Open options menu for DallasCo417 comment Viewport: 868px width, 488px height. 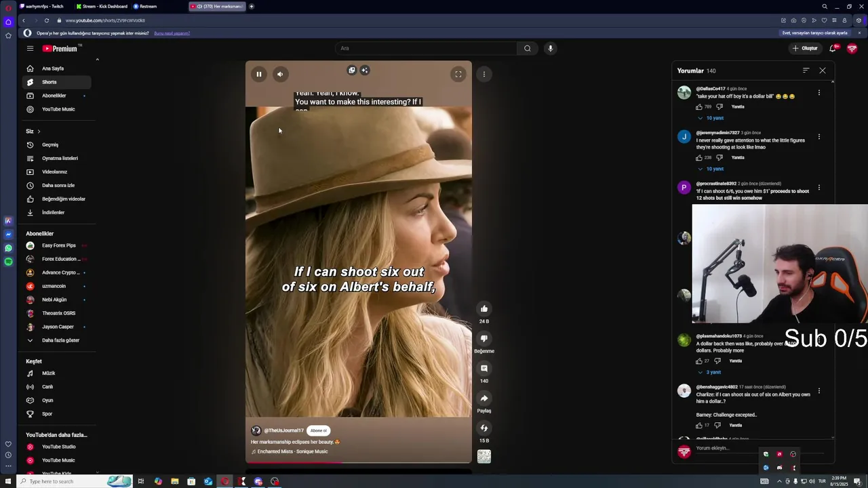coord(819,93)
